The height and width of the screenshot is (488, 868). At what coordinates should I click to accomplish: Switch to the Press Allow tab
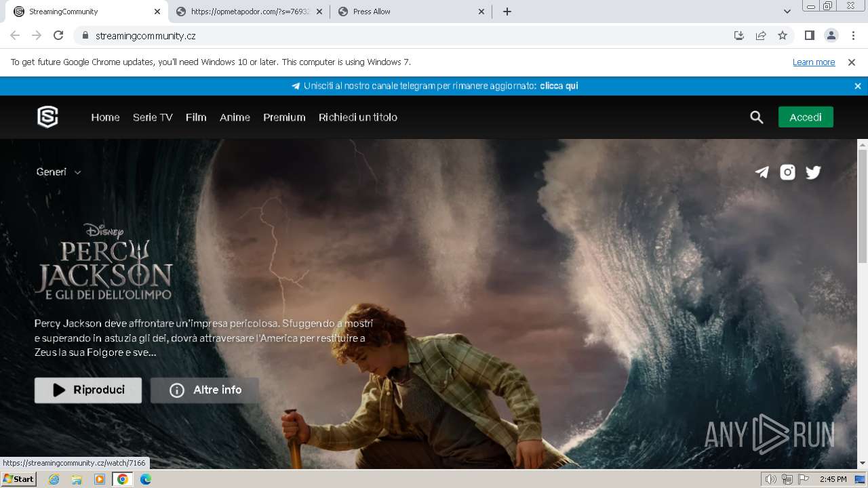click(x=412, y=12)
